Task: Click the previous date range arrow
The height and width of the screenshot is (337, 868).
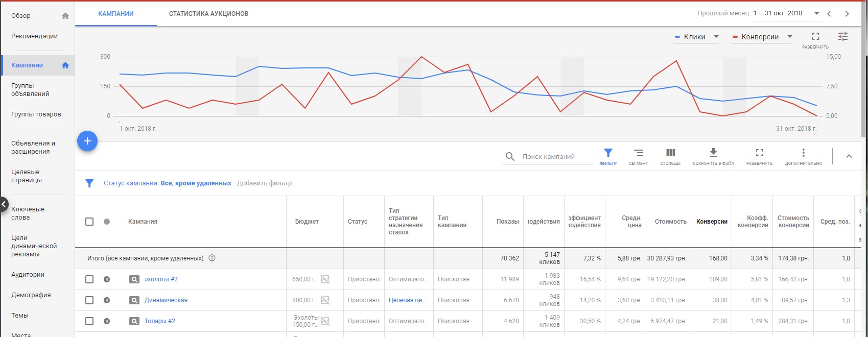Action: pos(829,14)
